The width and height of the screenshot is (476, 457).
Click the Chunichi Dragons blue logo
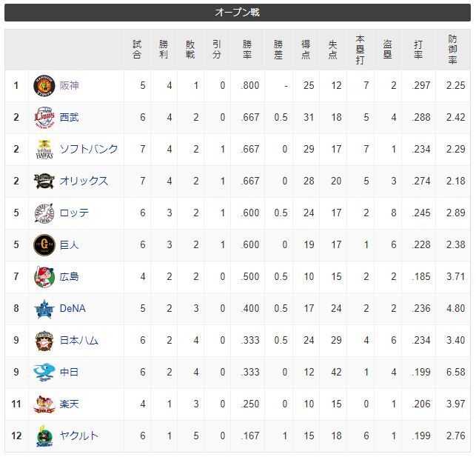coord(44,373)
